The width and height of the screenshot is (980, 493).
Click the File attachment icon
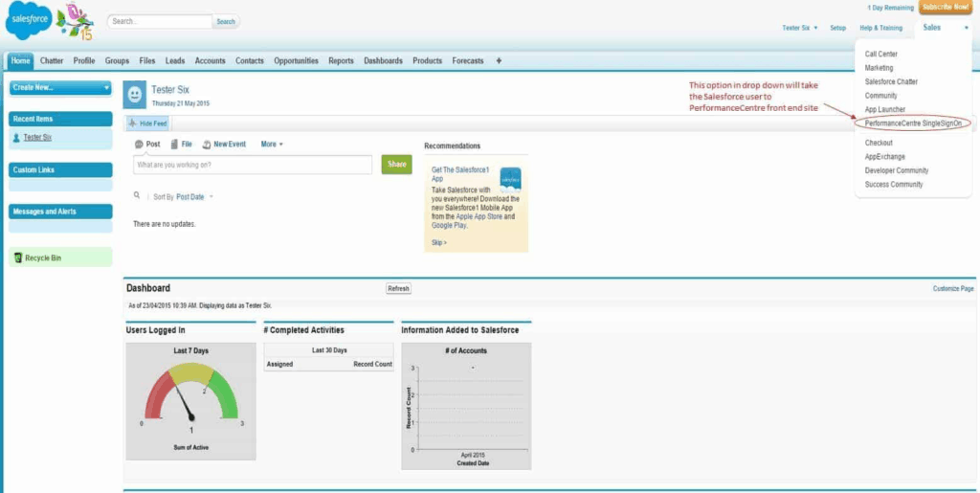point(174,145)
